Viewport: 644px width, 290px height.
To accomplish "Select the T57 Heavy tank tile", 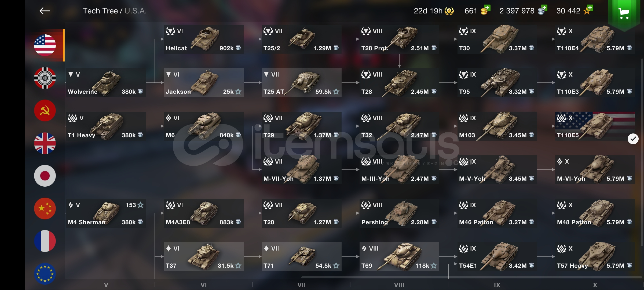I will click(595, 257).
